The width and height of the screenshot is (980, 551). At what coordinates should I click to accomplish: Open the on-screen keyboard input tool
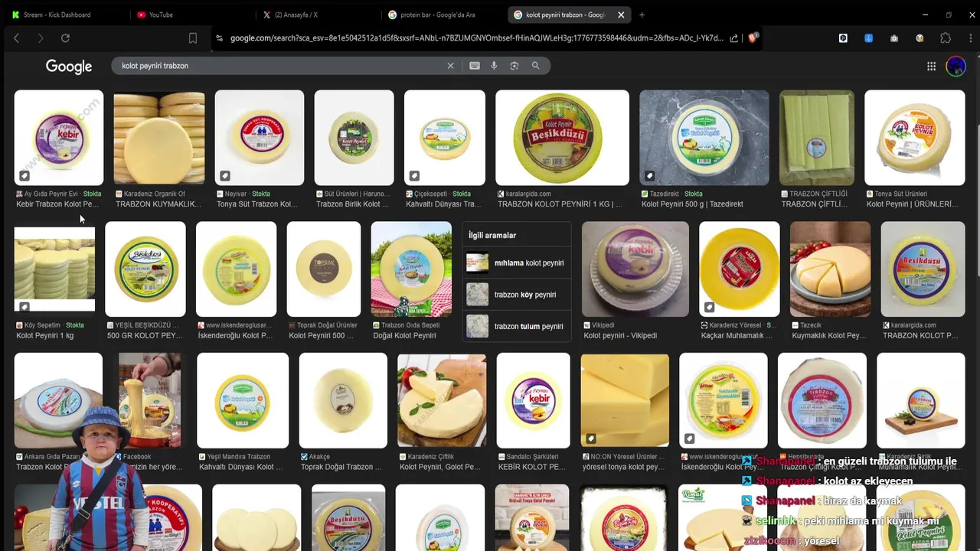pos(475,66)
